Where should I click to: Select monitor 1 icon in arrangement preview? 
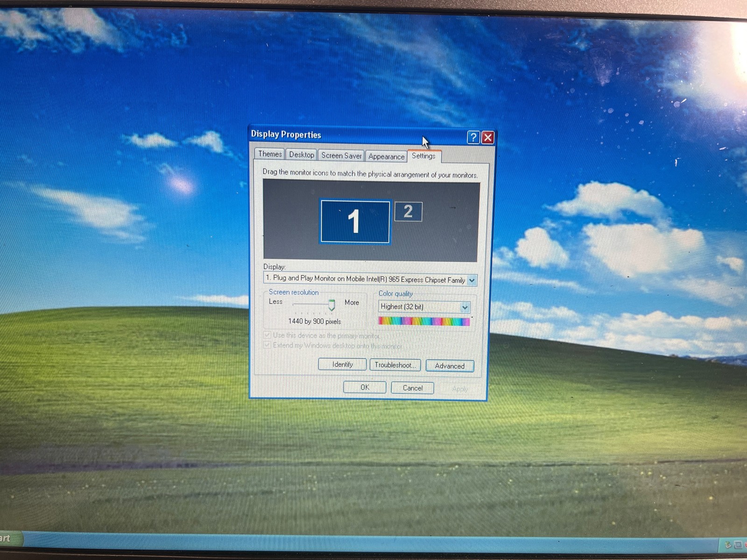pos(355,222)
